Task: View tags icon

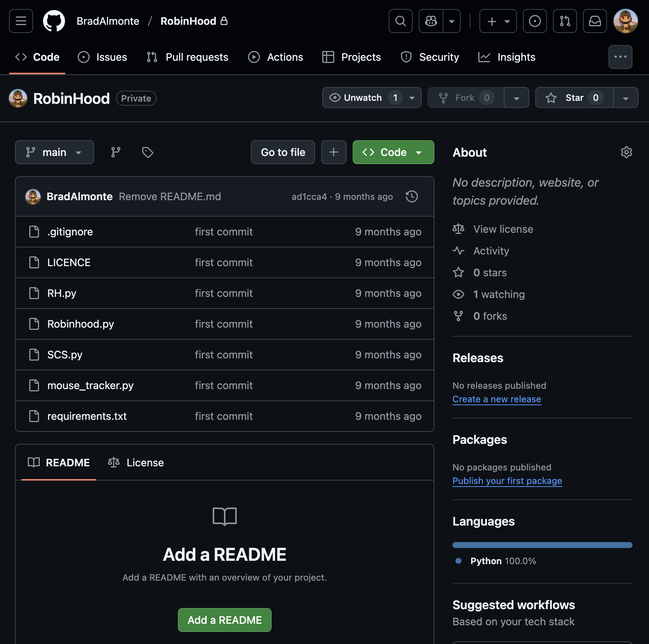Action: pos(147,152)
